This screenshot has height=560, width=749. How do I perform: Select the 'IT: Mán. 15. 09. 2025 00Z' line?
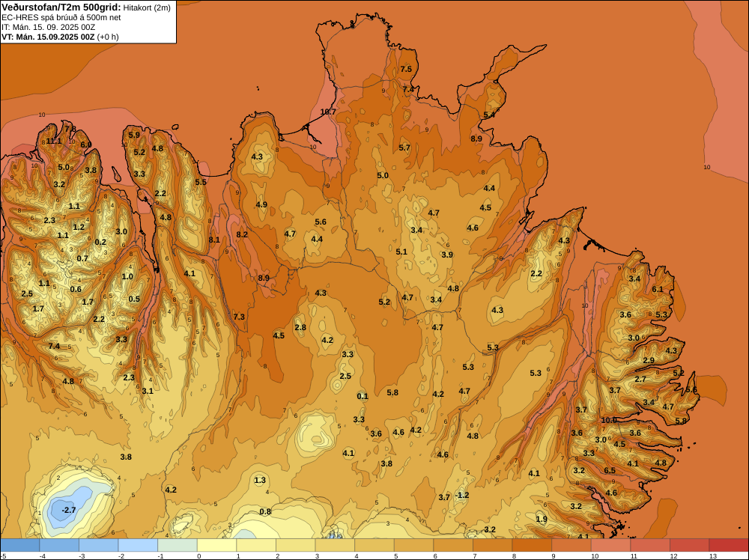point(48,27)
